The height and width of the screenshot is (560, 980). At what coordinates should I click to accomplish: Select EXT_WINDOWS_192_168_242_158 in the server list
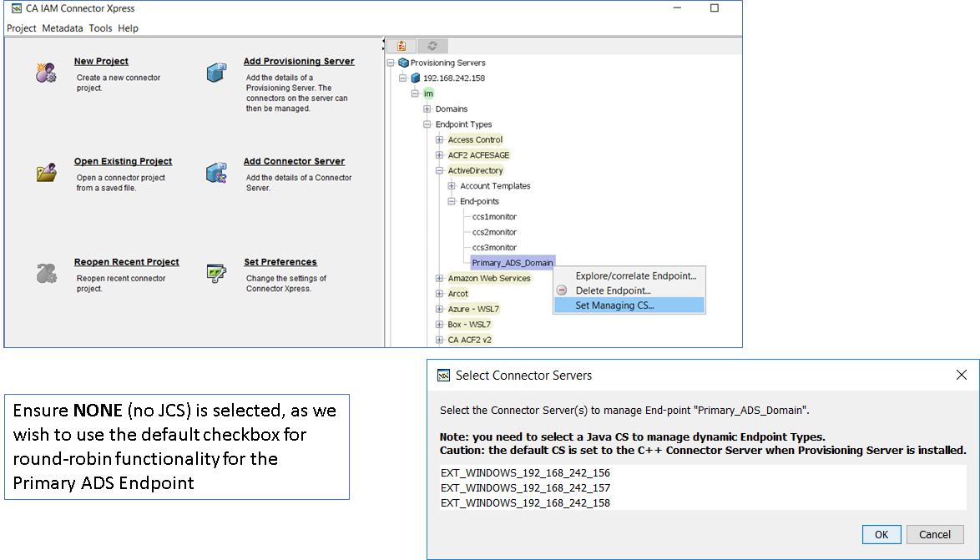703,503
